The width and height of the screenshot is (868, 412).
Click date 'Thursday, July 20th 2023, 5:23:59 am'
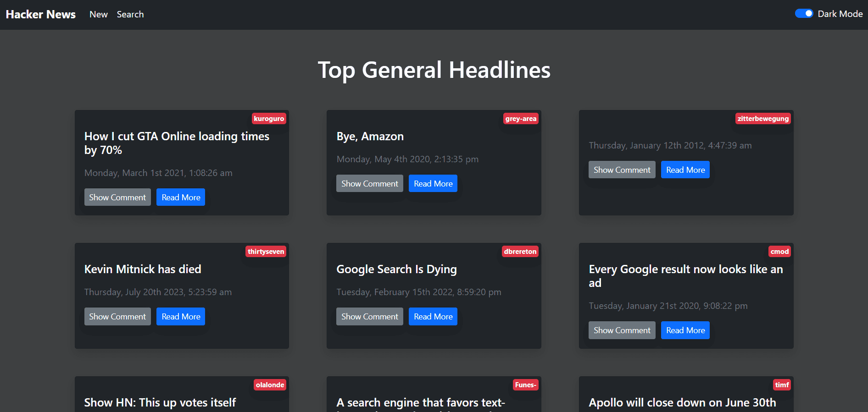tap(158, 292)
